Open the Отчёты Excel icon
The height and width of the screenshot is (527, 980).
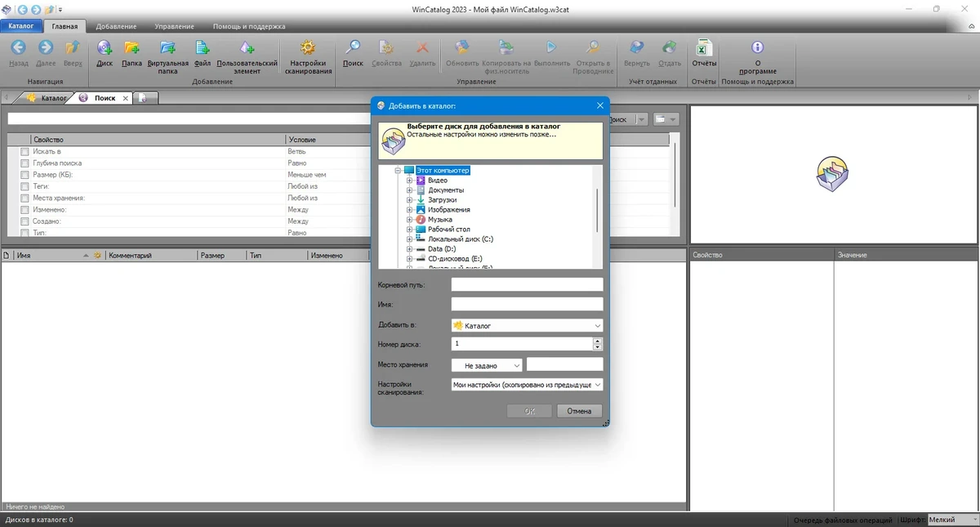pyautogui.click(x=703, y=47)
